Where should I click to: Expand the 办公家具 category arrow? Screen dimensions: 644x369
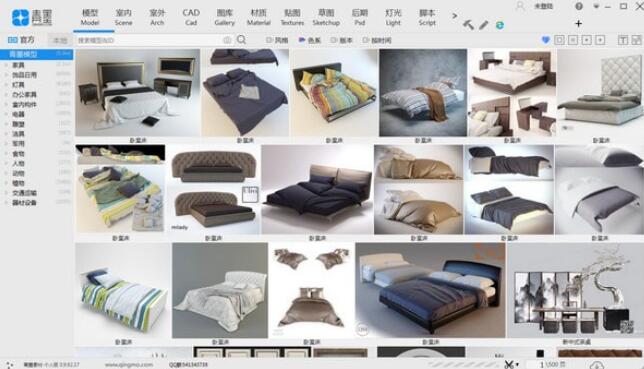tap(6, 95)
